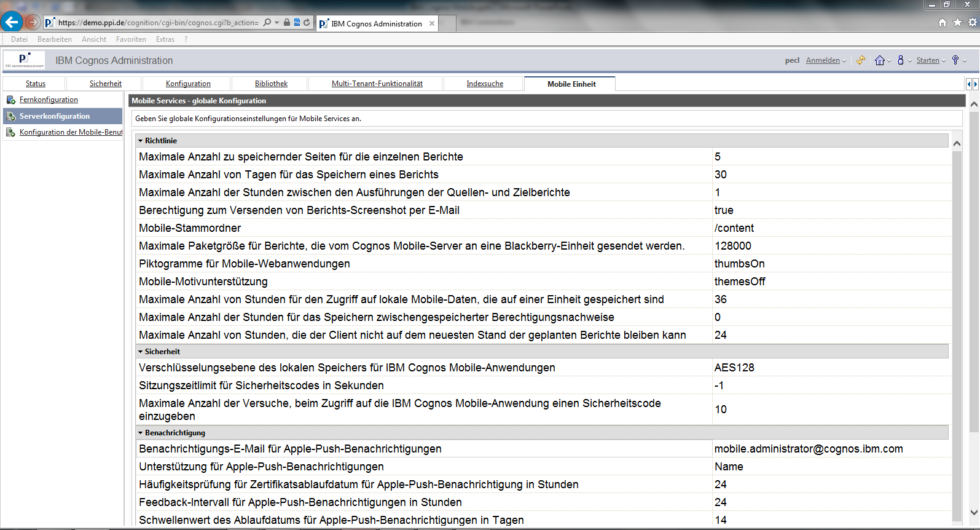Click the help question mark icon
This screenshot has height=530, width=980.
pos(955,60)
